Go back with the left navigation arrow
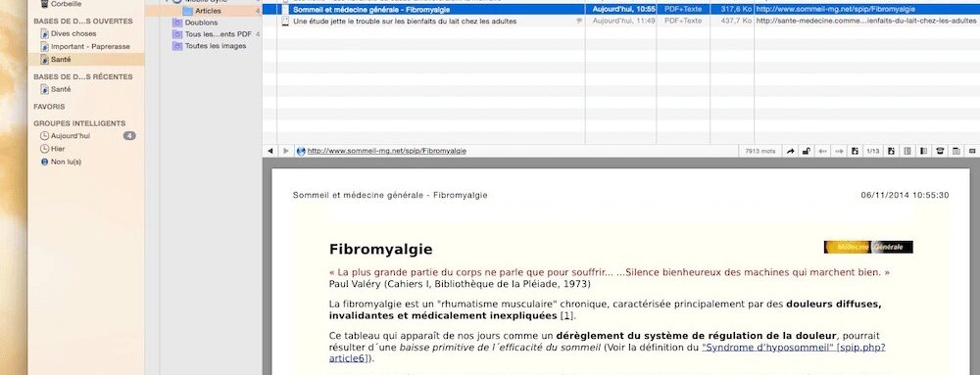This screenshot has width=980, height=375. (270, 151)
